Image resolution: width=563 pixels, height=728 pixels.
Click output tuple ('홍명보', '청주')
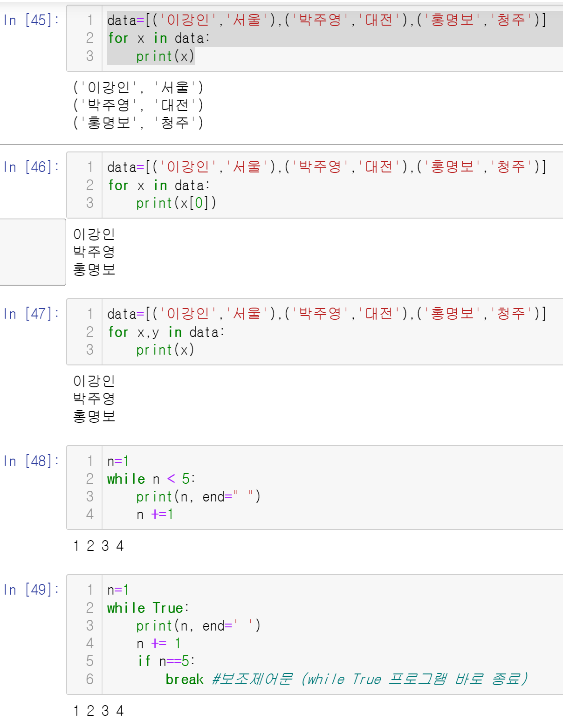click(138, 123)
